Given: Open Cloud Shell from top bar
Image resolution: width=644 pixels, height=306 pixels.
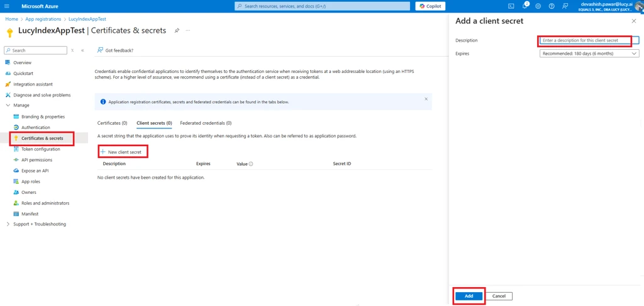Looking at the screenshot, I should click(511, 6).
